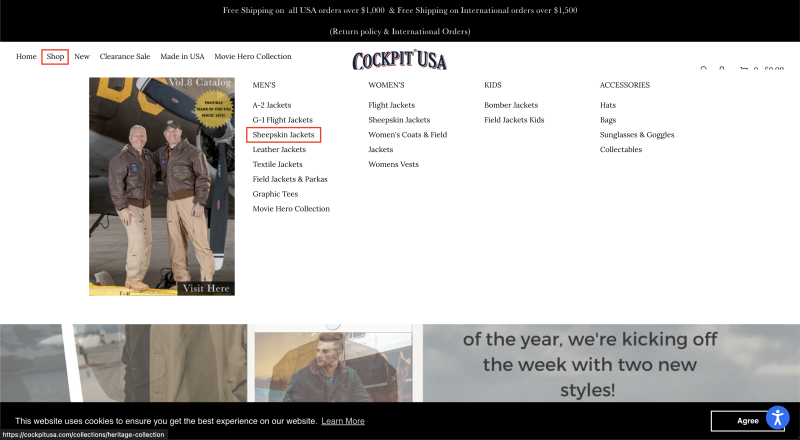Open the KIDS category heading
800x440 pixels.
[x=493, y=85]
